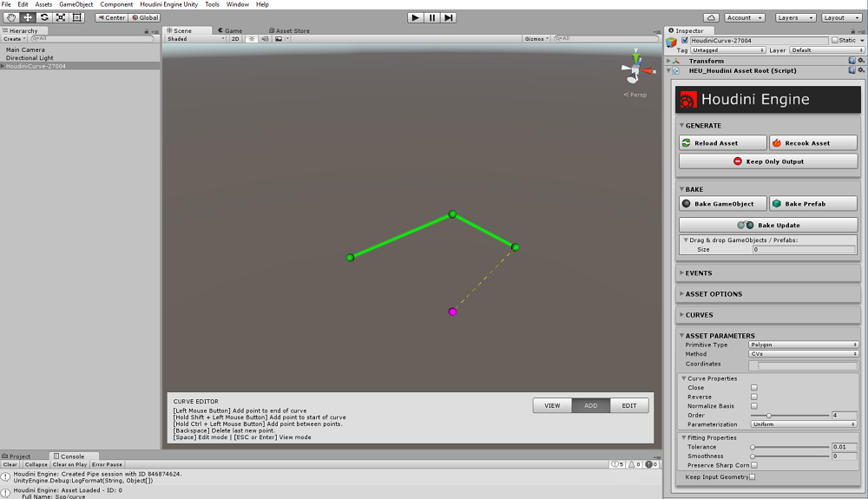
Task: Switch curve editor to EDIT mode
Action: (x=629, y=405)
